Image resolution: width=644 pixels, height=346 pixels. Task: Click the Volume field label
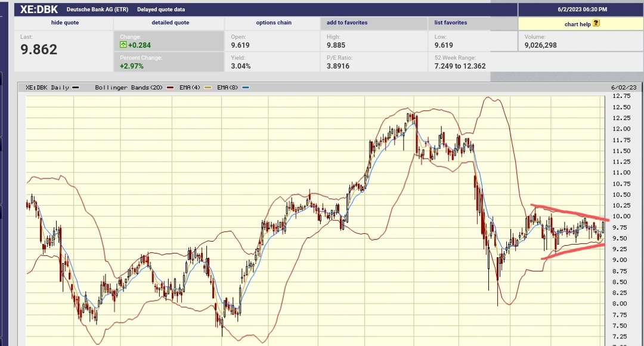click(535, 36)
